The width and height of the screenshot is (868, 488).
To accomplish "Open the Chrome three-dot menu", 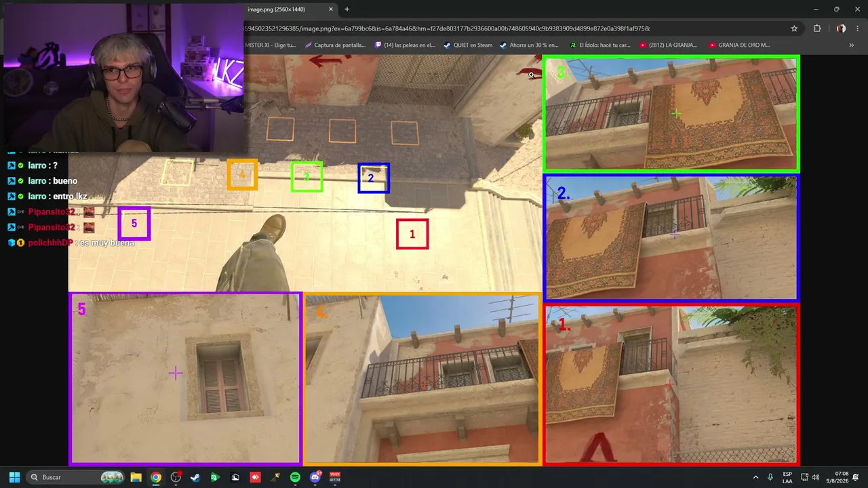I will 859,28.
